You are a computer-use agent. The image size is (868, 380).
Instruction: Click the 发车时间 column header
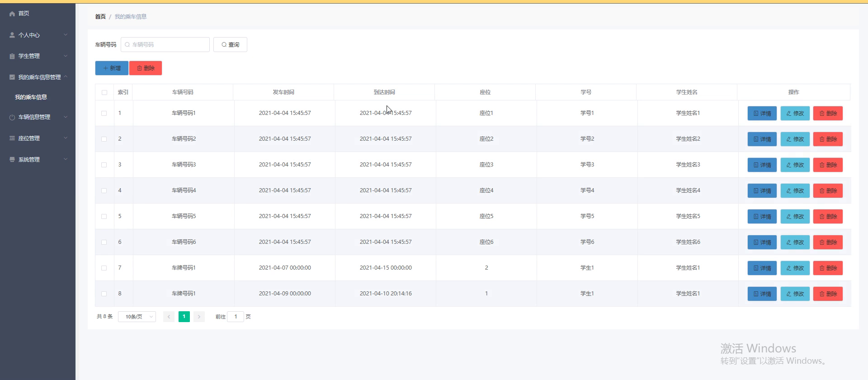point(283,92)
